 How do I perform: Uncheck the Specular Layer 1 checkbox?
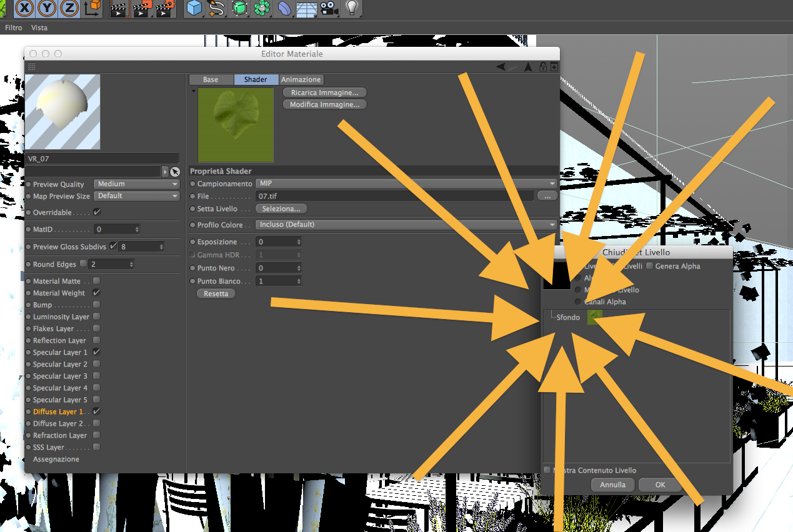coord(97,352)
